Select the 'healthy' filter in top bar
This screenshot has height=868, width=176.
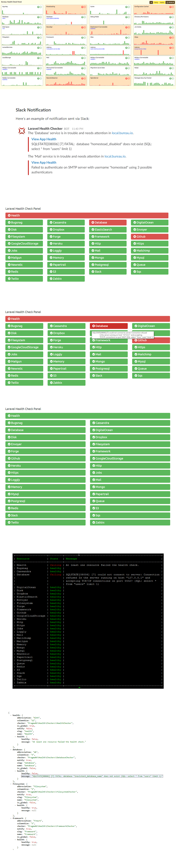[x=162, y=2]
